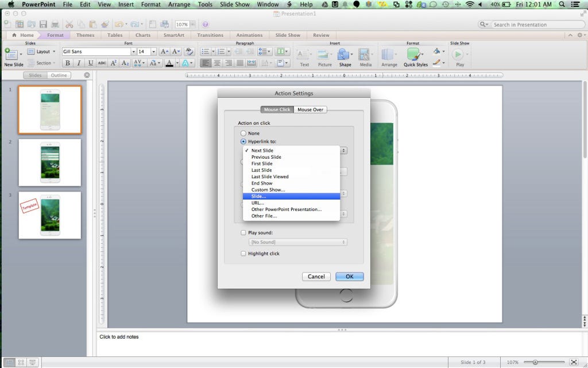The image size is (588, 368).
Task: Align text right in Paragraph group
Action: 229,63
